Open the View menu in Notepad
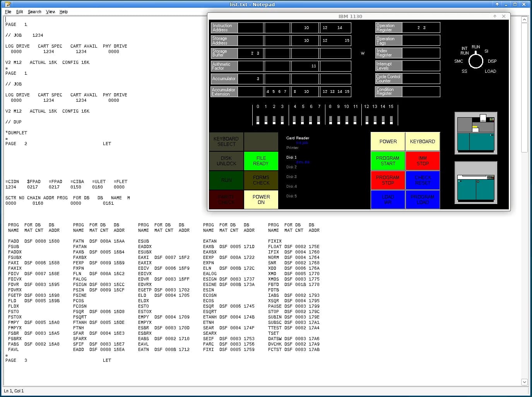The image size is (532, 397). tap(51, 12)
